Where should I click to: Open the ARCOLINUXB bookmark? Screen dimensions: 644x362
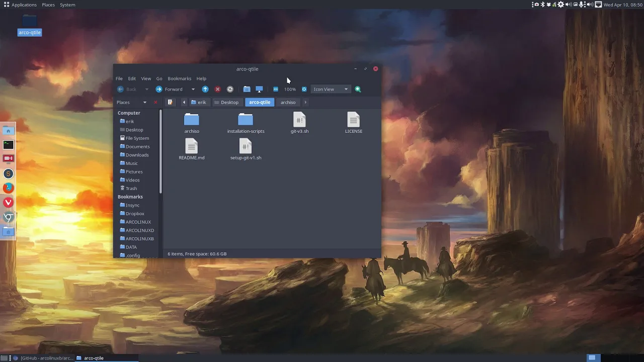[137, 238]
